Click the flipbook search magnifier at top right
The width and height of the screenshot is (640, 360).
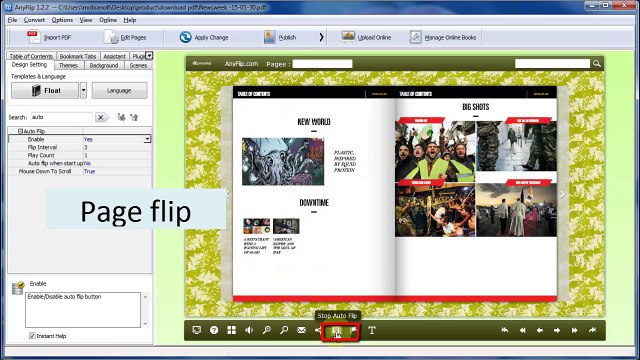pos(597,64)
